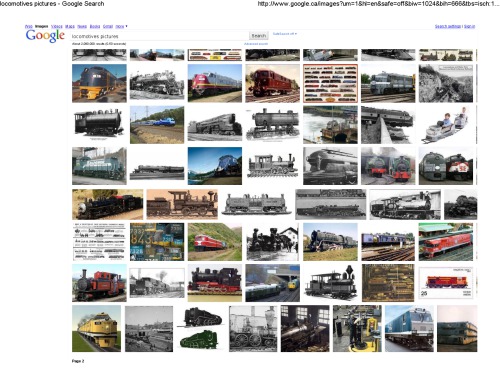Open the Gmail link

(108, 26)
